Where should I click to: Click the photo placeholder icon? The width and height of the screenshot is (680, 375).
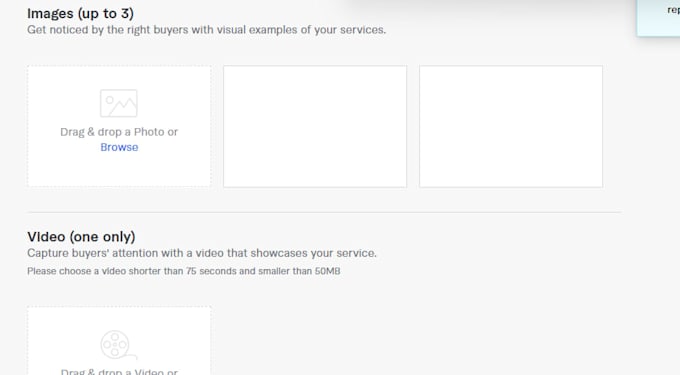(118, 103)
